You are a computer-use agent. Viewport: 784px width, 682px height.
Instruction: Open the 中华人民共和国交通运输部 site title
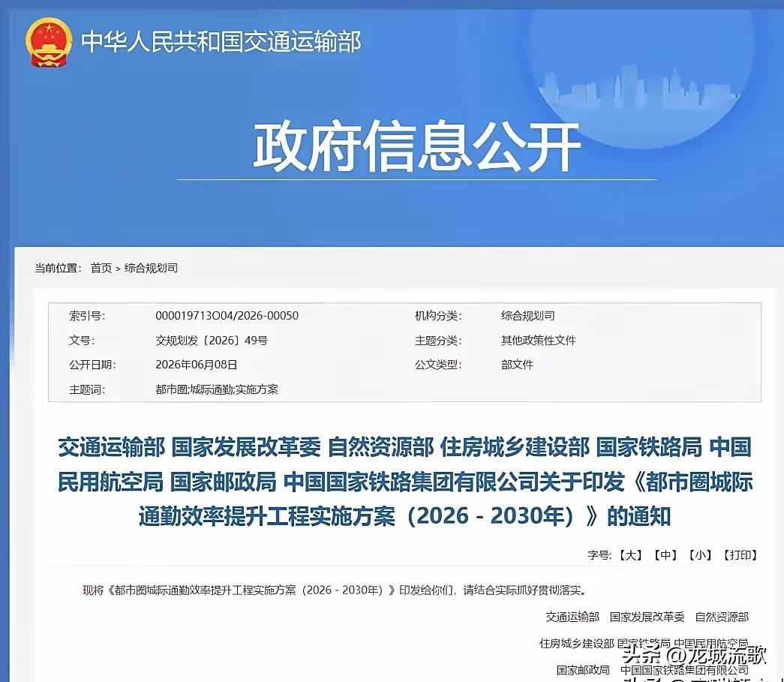coord(221,41)
